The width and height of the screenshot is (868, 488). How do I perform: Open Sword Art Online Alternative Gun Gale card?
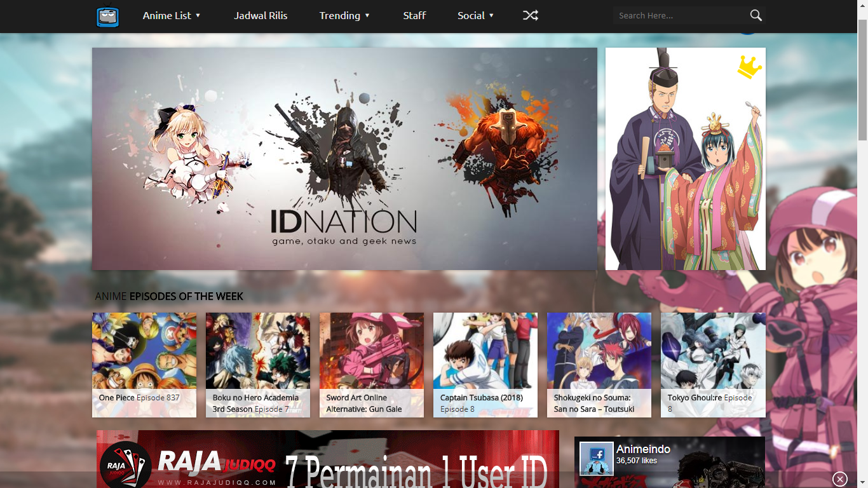372,365
